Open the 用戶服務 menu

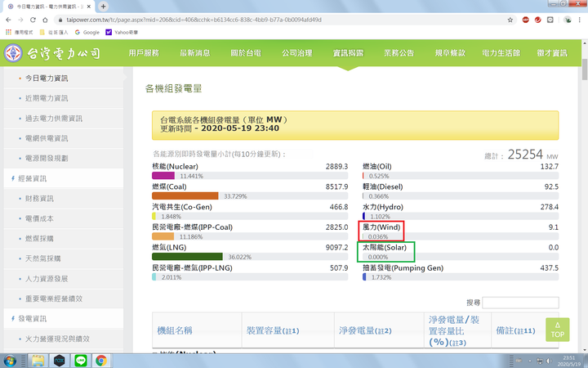tap(144, 53)
